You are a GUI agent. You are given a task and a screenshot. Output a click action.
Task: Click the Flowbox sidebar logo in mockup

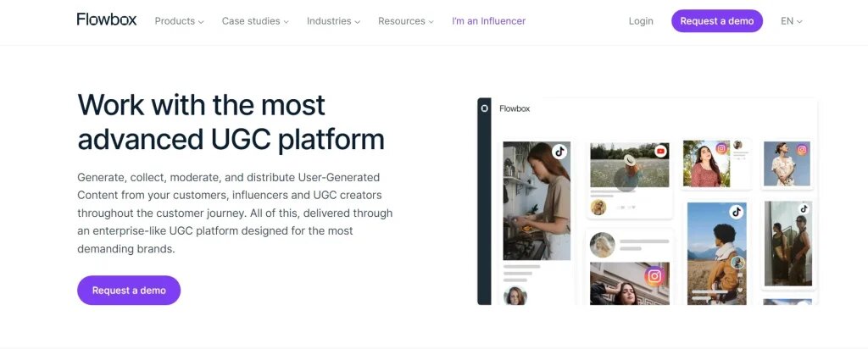(x=484, y=108)
